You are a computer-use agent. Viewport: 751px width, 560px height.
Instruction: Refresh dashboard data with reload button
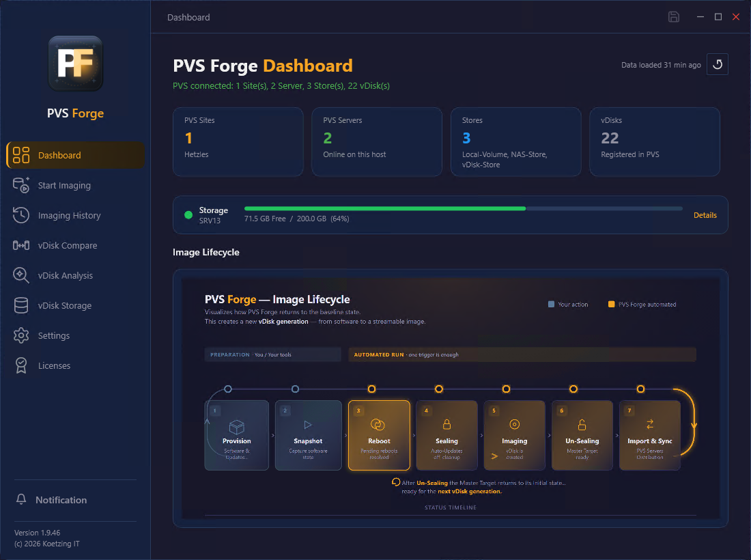pos(718,65)
